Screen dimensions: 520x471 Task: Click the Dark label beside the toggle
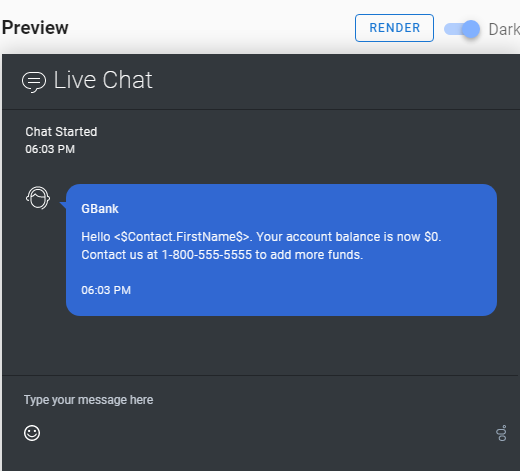(504, 29)
